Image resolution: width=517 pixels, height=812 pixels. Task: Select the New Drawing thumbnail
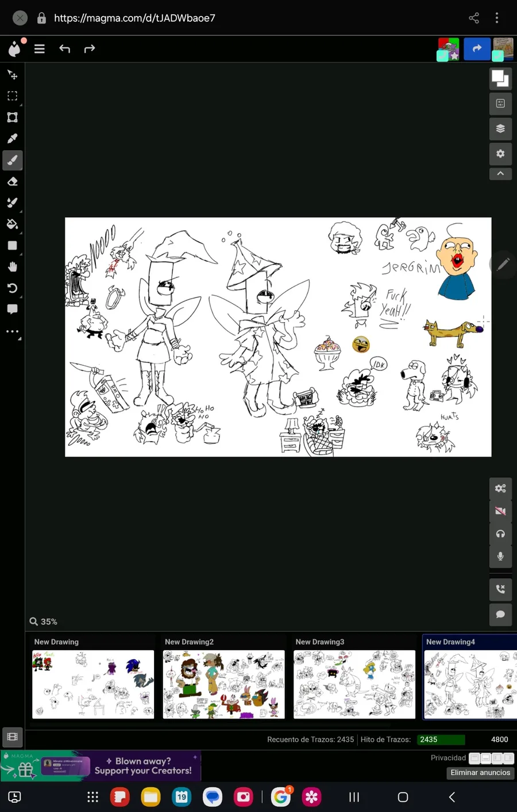pos(93,684)
